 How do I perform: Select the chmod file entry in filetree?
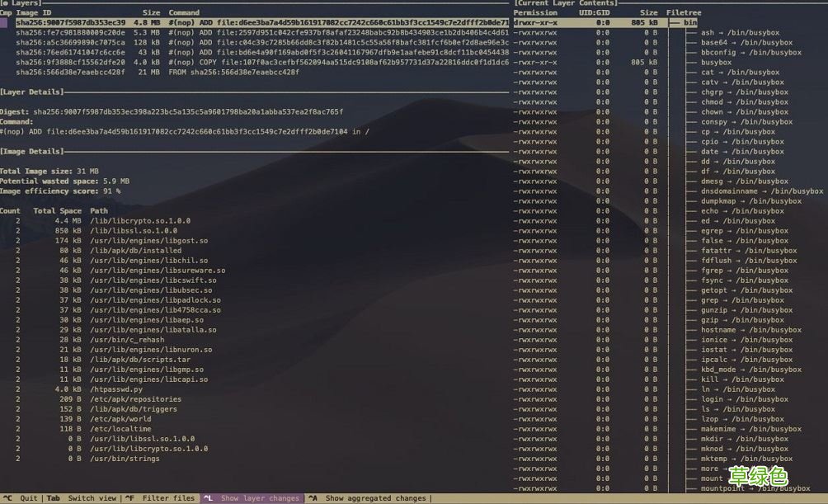[745, 102]
